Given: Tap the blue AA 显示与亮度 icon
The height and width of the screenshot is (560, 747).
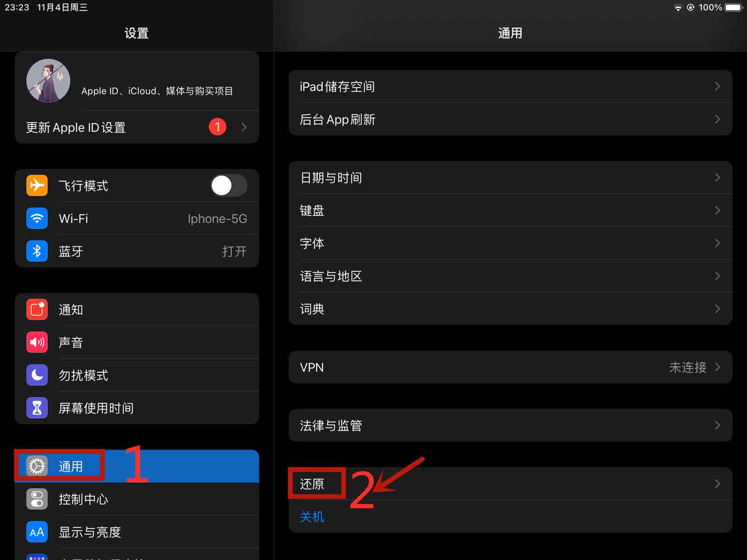Looking at the screenshot, I should pos(37,532).
